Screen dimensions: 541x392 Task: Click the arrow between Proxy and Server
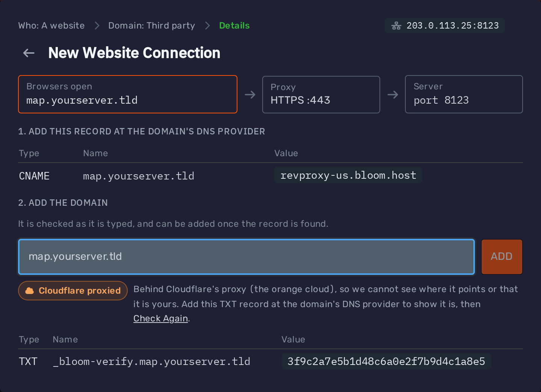click(x=393, y=95)
